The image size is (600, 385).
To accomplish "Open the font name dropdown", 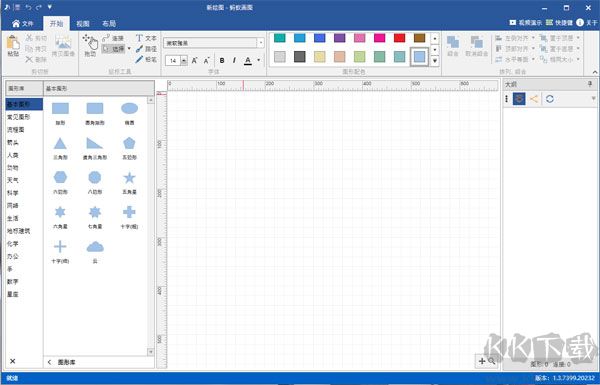I will tap(261, 43).
